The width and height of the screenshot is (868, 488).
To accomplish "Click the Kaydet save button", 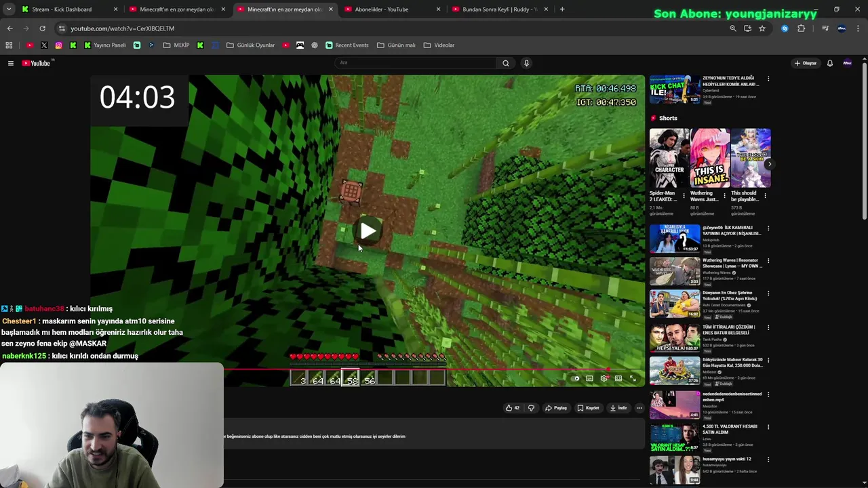I will point(588,408).
